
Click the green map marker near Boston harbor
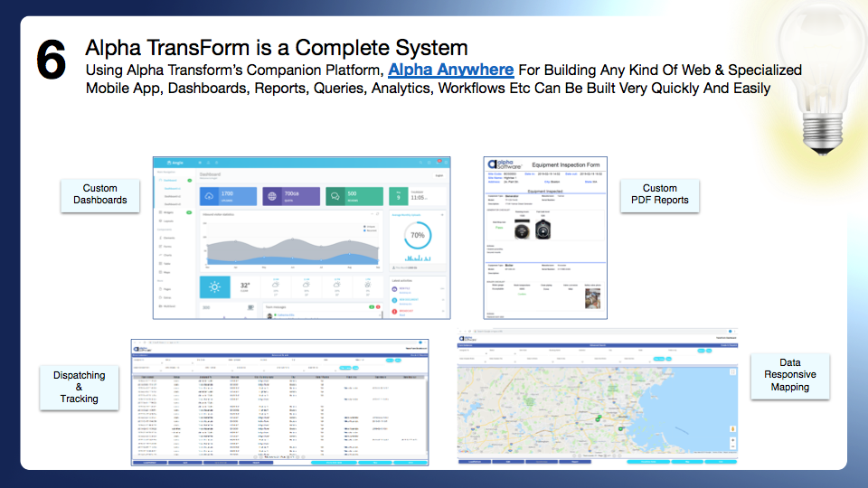coord(620,428)
